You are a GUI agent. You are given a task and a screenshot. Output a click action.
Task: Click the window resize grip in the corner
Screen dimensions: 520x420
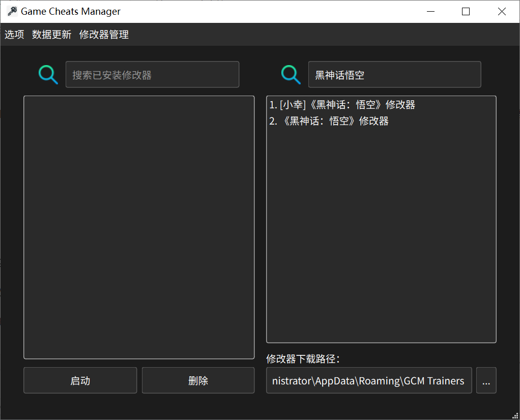click(515, 415)
